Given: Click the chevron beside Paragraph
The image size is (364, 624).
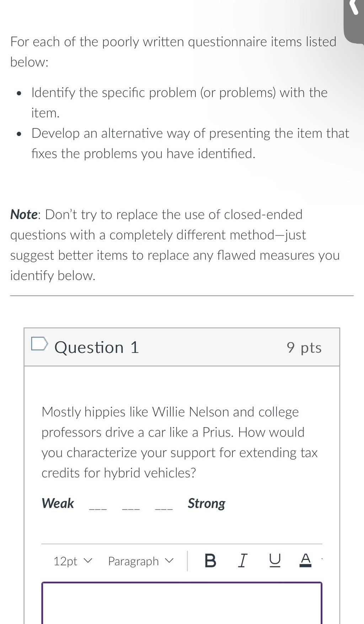Looking at the screenshot, I should (x=169, y=561).
